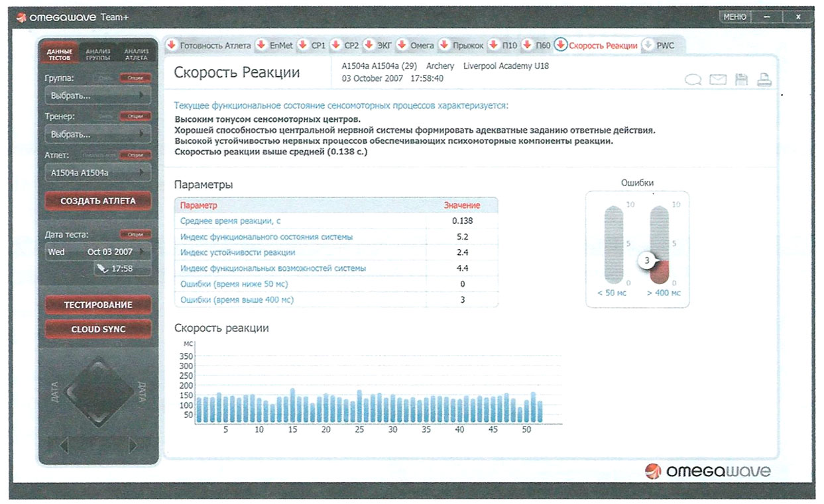Expand the Атлет dropdown showing A1504a
The width and height of the screenshot is (824, 504).
[97, 173]
